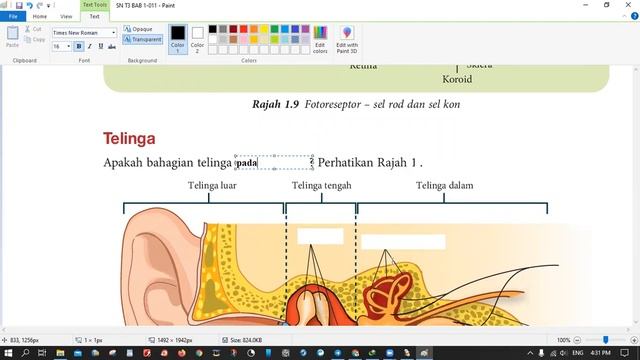The height and width of the screenshot is (360, 640).
Task: Click the vertical scrollbar
Action: click(x=636, y=196)
